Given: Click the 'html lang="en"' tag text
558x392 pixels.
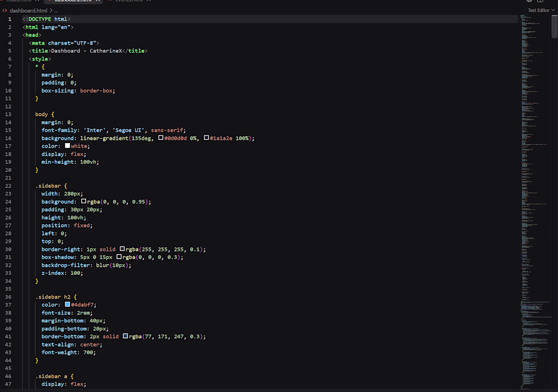Looking at the screenshot, I should [48, 27].
